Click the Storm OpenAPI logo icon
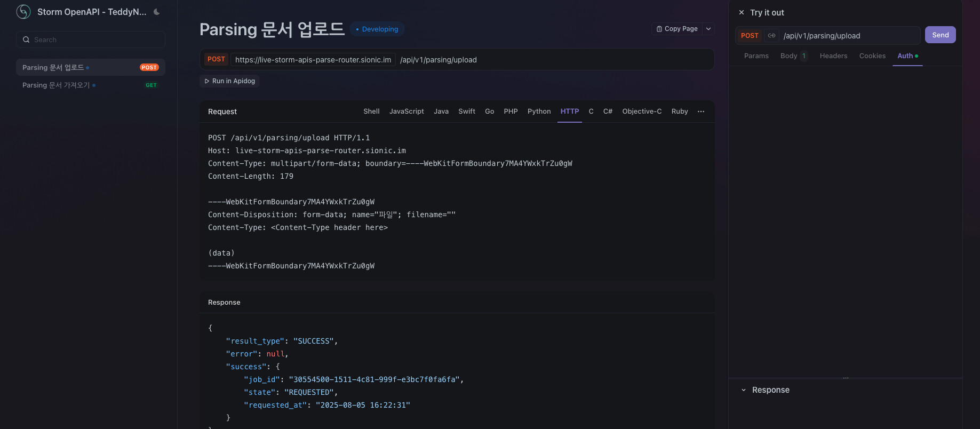980x429 pixels. pos(23,12)
